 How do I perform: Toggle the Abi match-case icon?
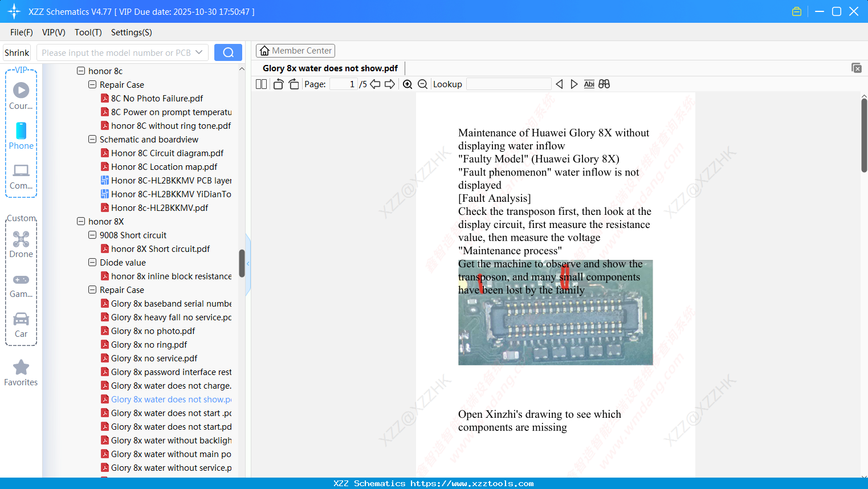click(589, 84)
